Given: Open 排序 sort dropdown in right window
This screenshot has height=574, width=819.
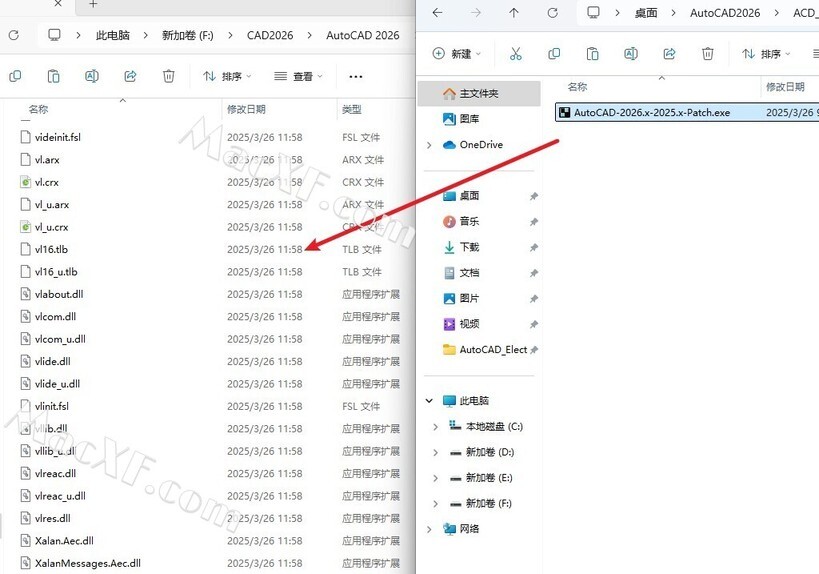Looking at the screenshot, I should [766, 53].
